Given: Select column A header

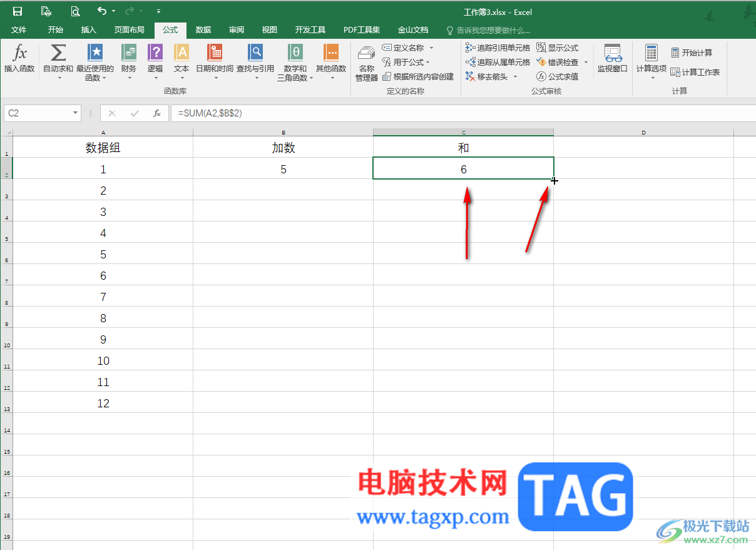Looking at the screenshot, I should click(x=103, y=132).
